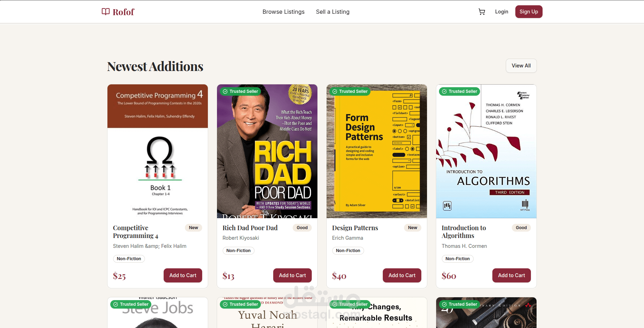Add Rich Dad Poor Dad to cart
Screen dimensions: 644x328
click(292, 275)
